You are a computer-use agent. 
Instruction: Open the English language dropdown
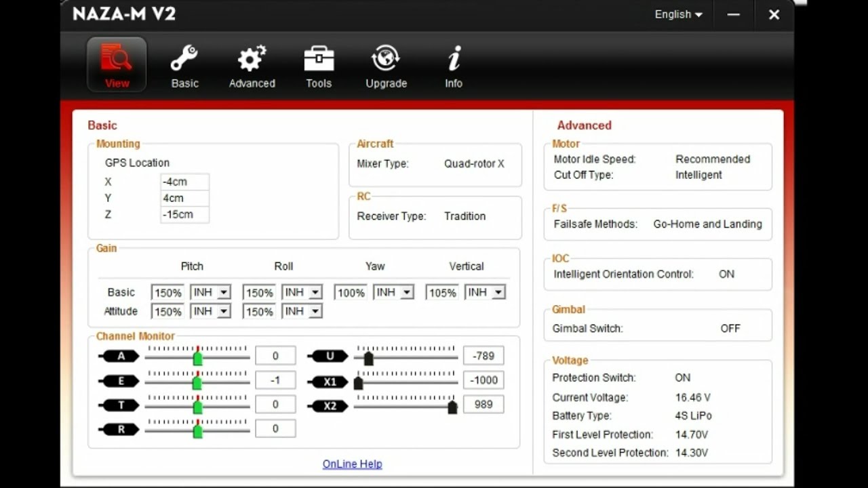tap(678, 14)
